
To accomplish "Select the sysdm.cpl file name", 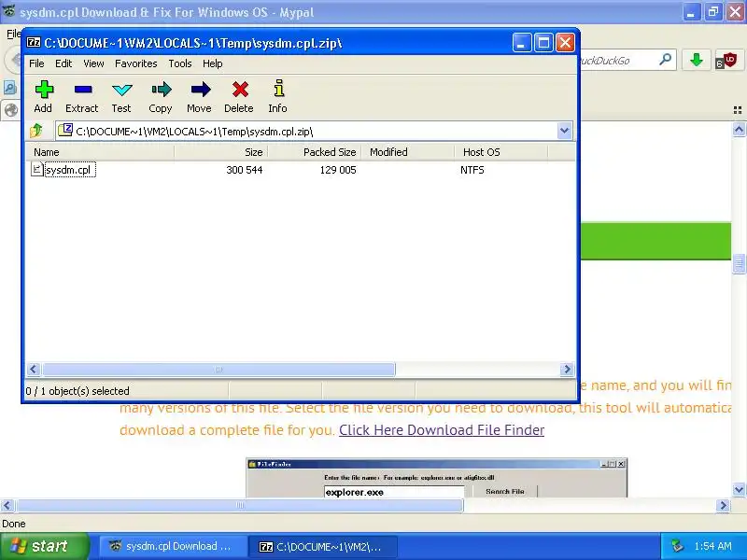I will coord(68,170).
